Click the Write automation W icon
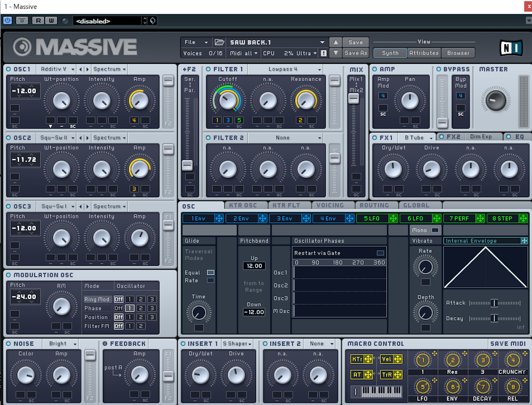The image size is (532, 405). click(51, 21)
